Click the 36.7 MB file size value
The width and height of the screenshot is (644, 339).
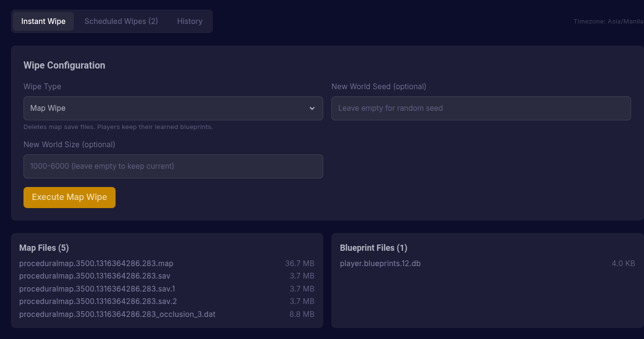coord(299,263)
